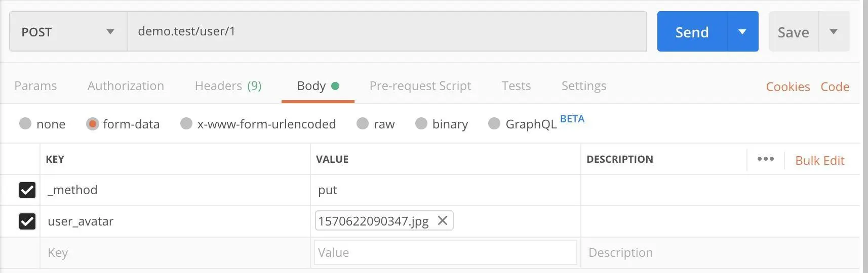This screenshot has height=273, width=868.
Task: Select the binary body option
Action: click(421, 124)
